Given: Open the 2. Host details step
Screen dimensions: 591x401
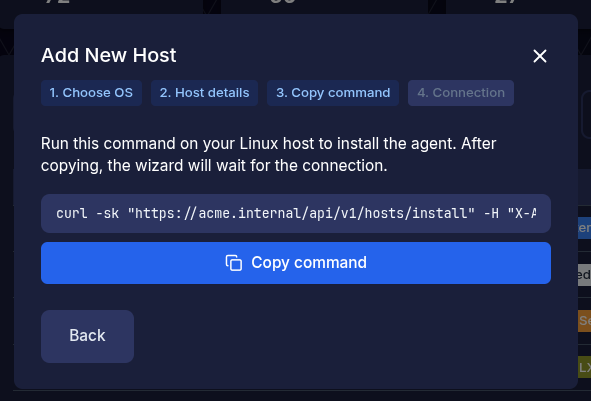Looking at the screenshot, I should pyautogui.click(x=204, y=93).
